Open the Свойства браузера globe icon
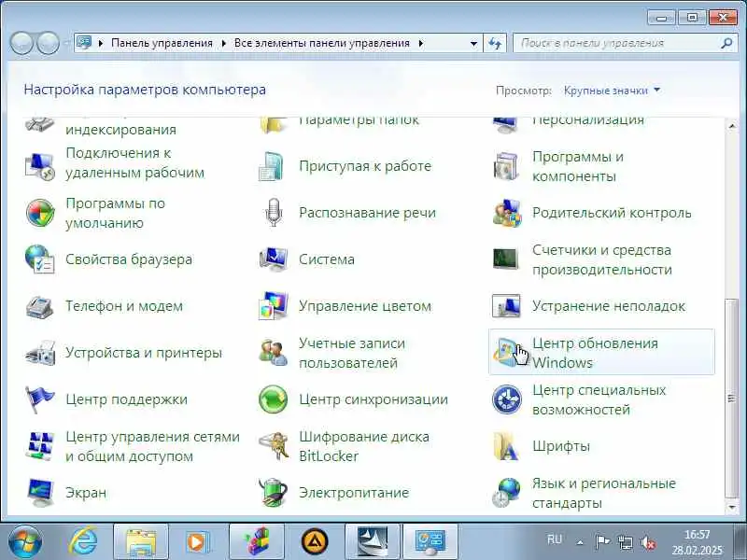Image resolution: width=747 pixels, height=560 pixels. [x=39, y=259]
